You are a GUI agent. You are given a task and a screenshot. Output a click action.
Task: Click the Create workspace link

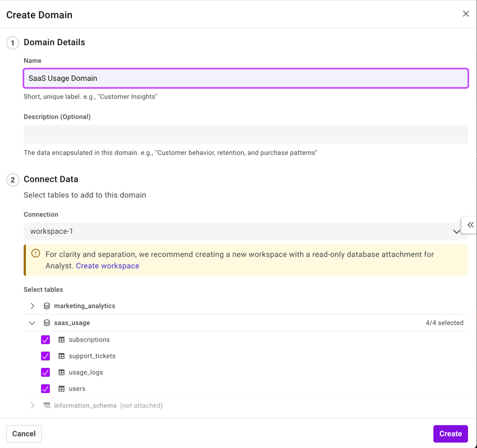click(x=107, y=265)
